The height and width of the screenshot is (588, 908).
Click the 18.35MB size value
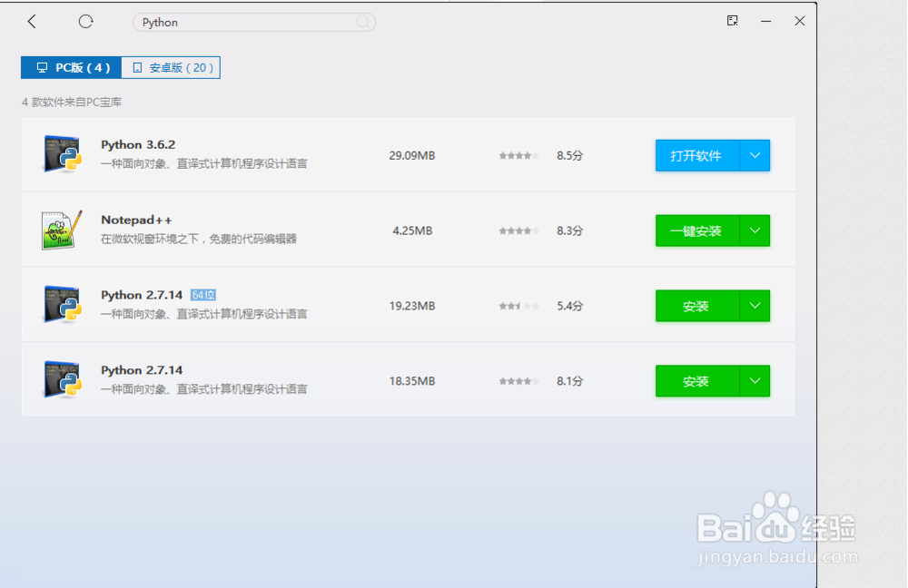click(412, 381)
